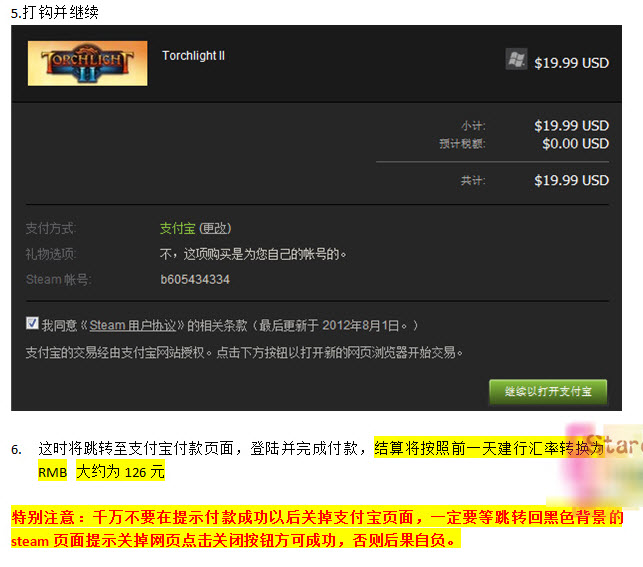Image resolution: width=643 pixels, height=567 pixels.
Task: Click the 预计税额 $0.00 USD value
Action: (575, 143)
